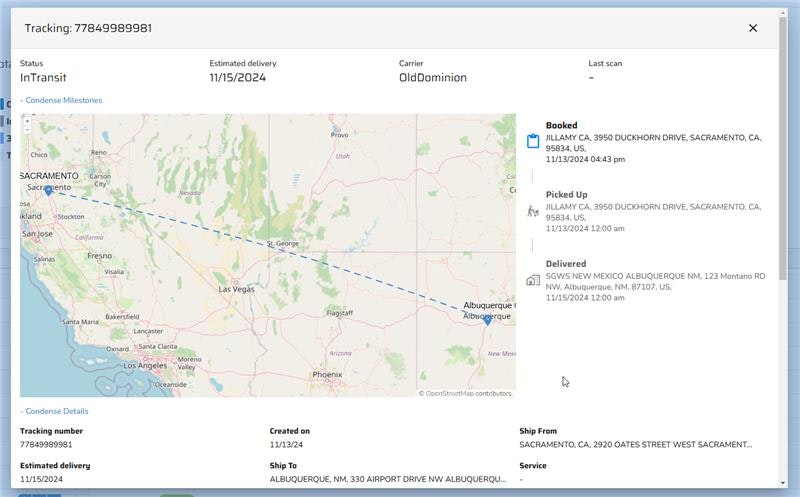Select the Sacramento origin map pin
Screen dimensions: 800x497
coord(48,190)
